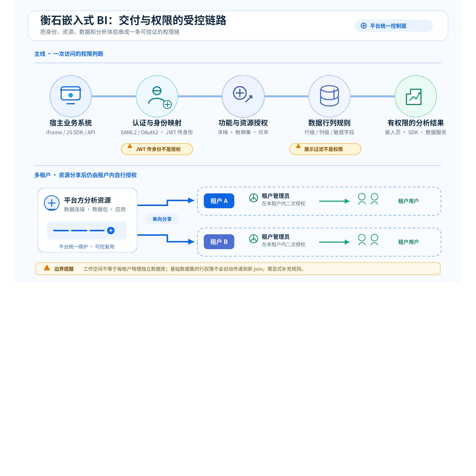Viewport: 476px width, 476px height.
Task: Click the 主线 · 一次访问的权限判断 heading
Action: (69, 54)
